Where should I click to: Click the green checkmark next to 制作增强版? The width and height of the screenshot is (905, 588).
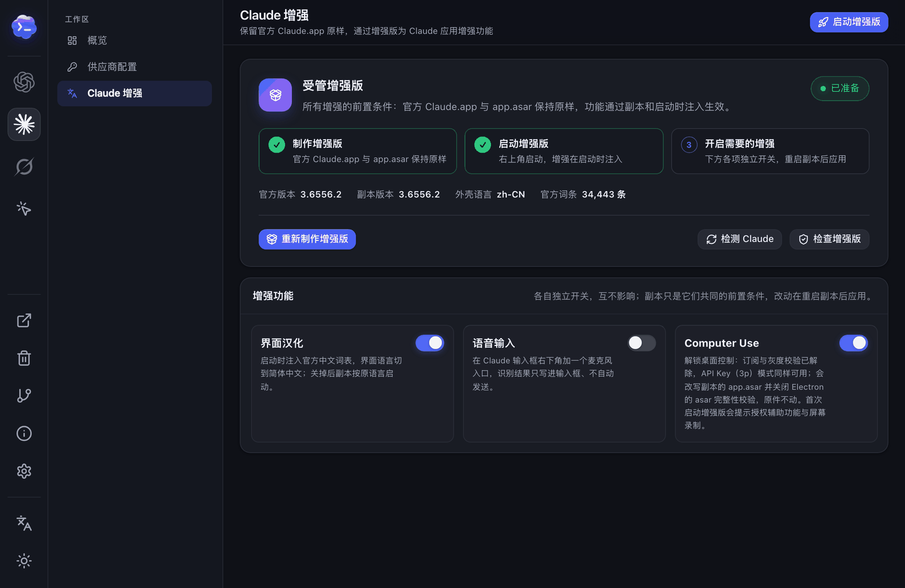coord(277,145)
